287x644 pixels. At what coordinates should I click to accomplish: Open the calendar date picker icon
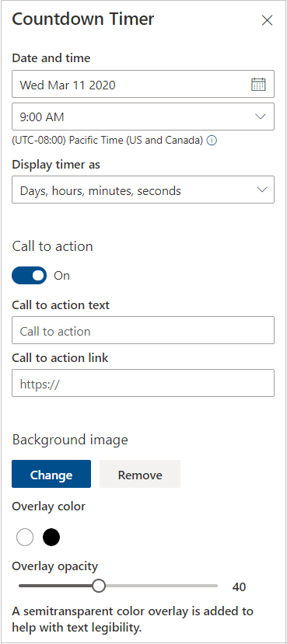tap(258, 84)
